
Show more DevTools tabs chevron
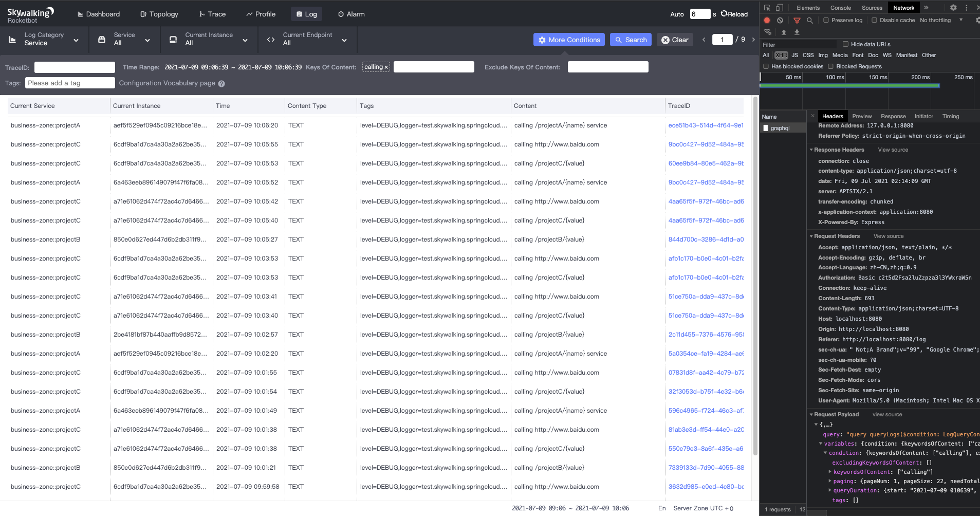coord(926,8)
